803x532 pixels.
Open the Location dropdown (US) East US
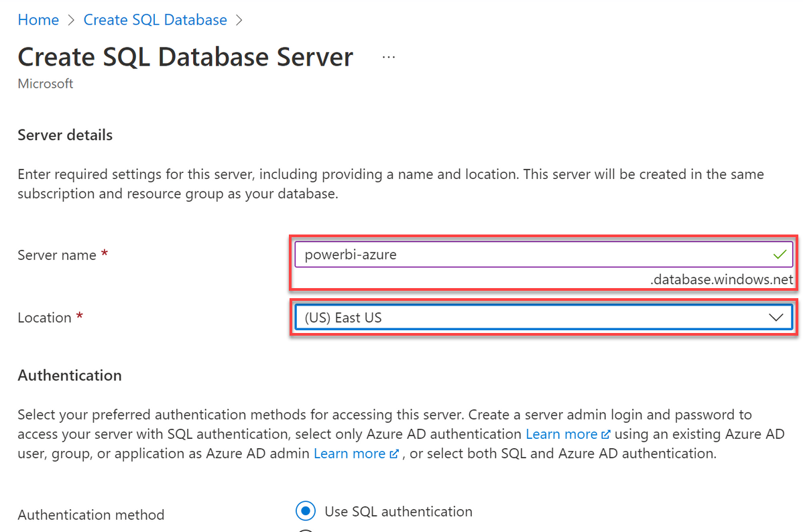(x=544, y=318)
